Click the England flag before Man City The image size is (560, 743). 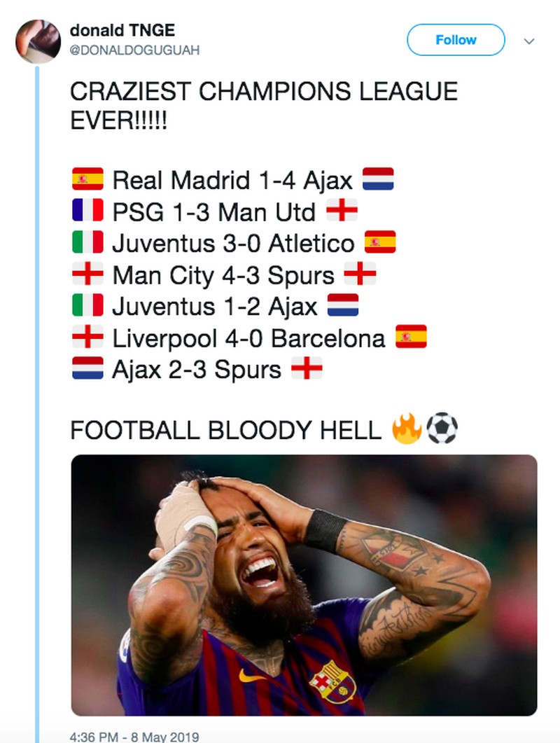(87, 275)
